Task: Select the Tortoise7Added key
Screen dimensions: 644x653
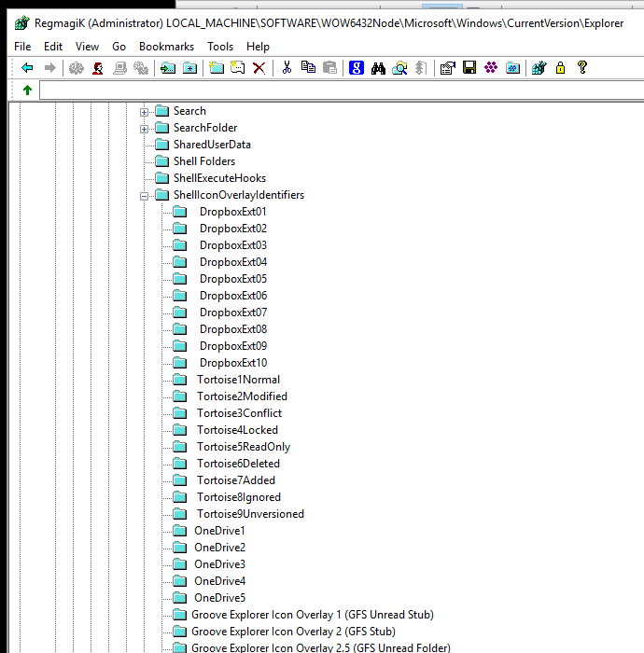Action: click(x=236, y=480)
